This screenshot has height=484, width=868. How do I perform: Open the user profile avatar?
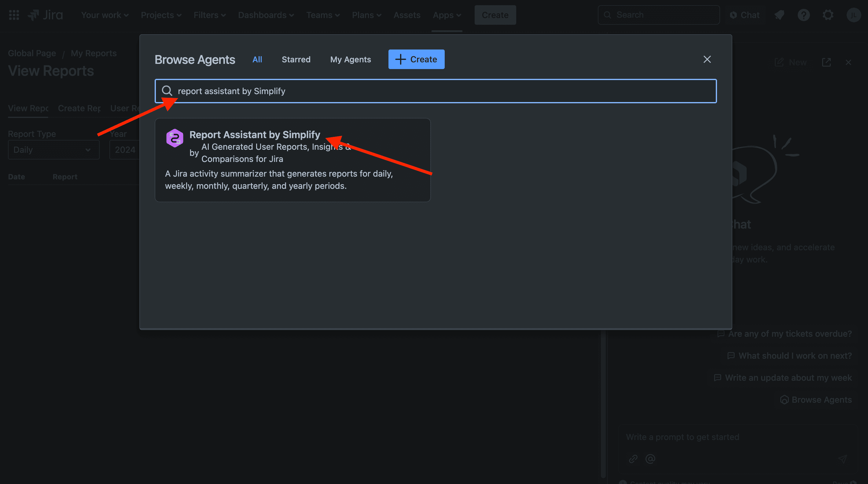coord(854,15)
